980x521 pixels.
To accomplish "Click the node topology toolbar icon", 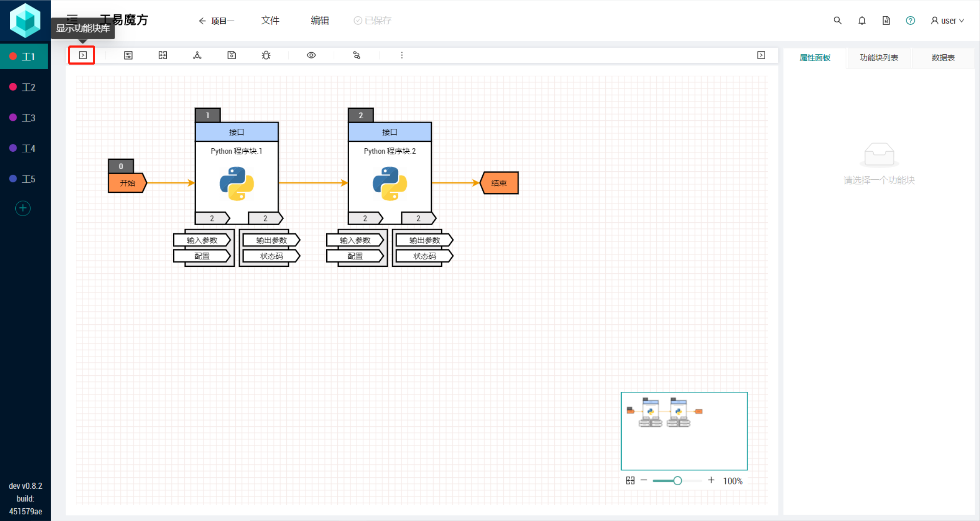I will coord(197,55).
